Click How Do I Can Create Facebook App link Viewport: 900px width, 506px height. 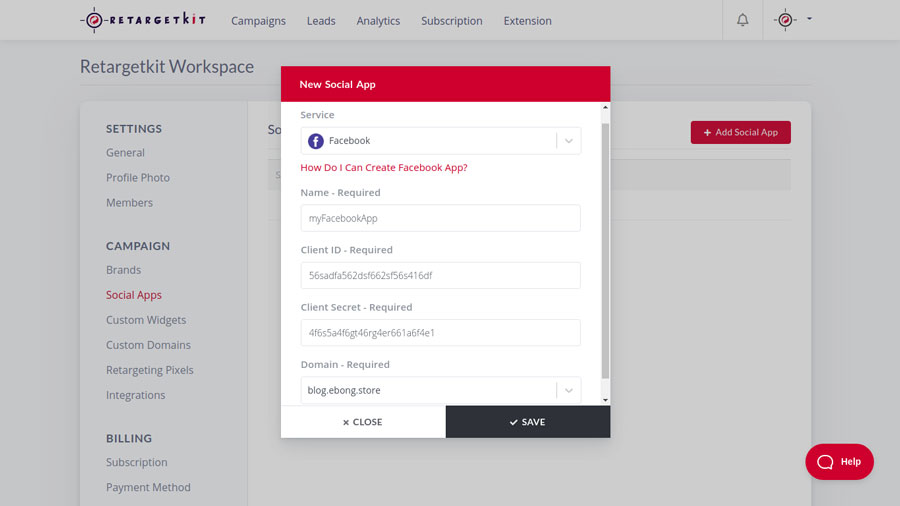[x=384, y=168]
